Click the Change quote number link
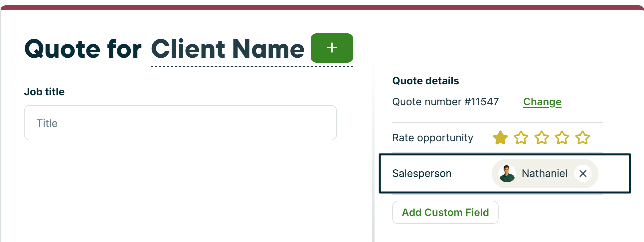Image resolution: width=644 pixels, height=242 pixels. (x=542, y=102)
